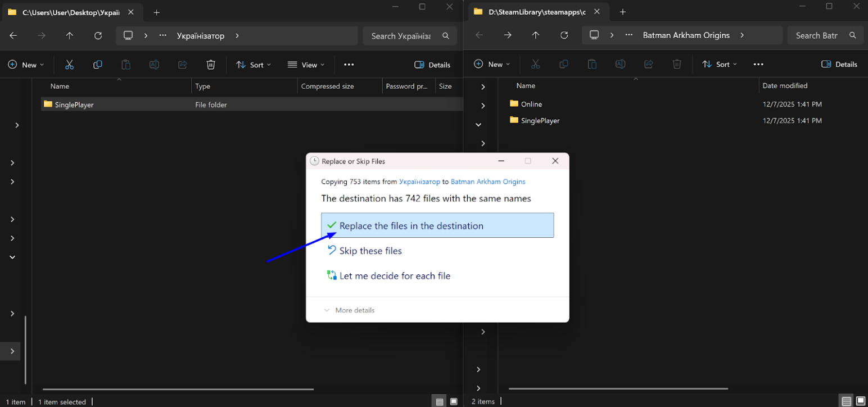Go up one folder in the Українізатор window

70,35
